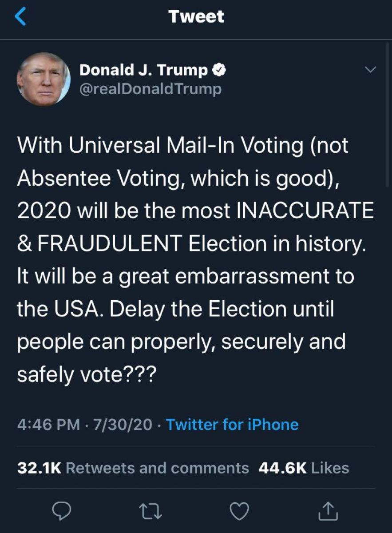Click the right-side scrollbar

(x=388, y=115)
